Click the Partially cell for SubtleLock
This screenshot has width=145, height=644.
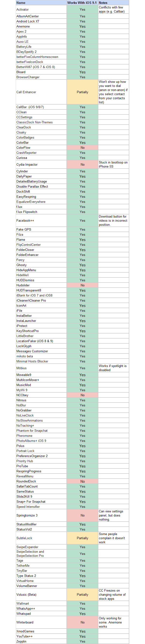coord(82,538)
